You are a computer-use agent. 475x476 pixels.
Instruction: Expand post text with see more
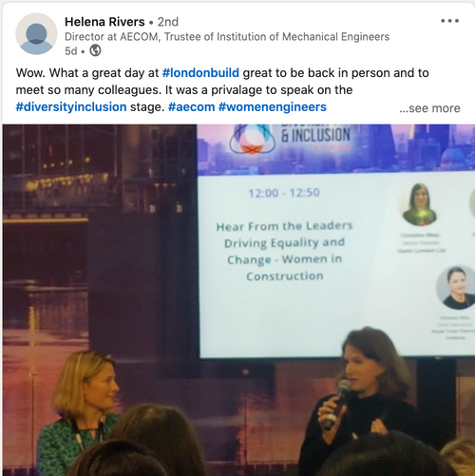coord(429,108)
